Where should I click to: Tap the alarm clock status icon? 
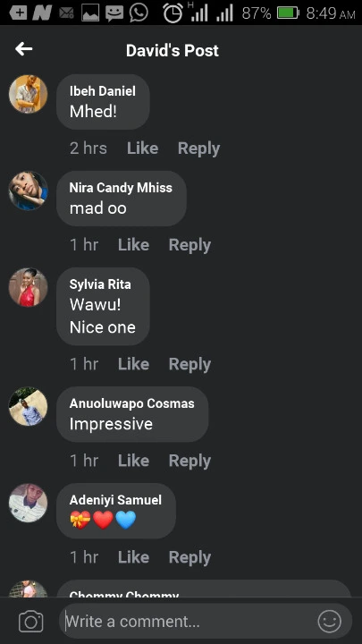click(173, 13)
